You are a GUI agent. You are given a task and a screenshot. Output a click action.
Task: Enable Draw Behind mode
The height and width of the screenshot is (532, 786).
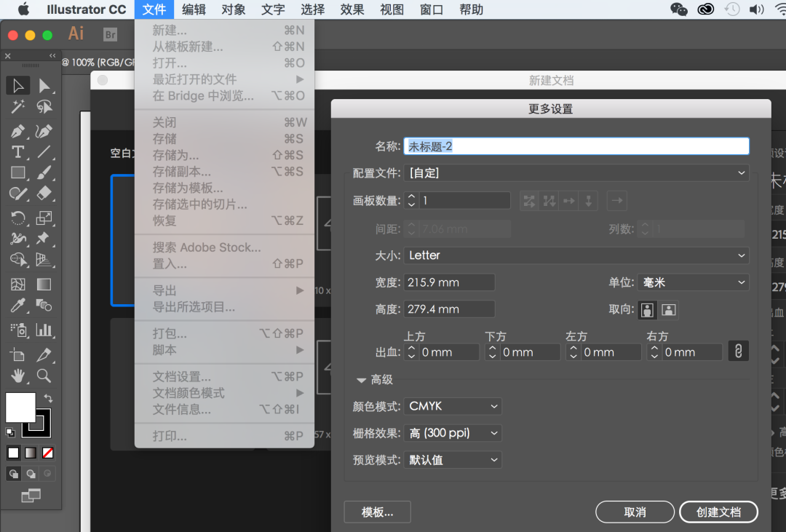click(x=31, y=473)
